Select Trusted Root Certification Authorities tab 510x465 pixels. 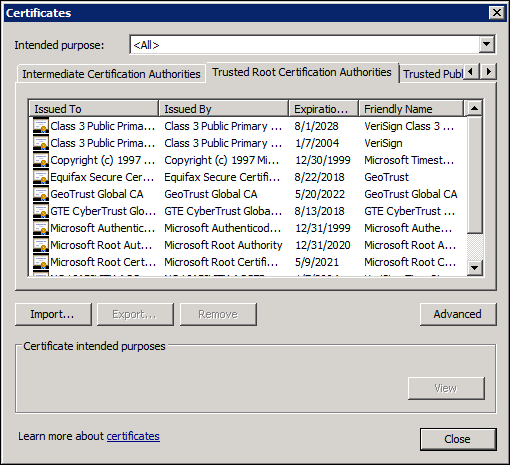[302, 72]
